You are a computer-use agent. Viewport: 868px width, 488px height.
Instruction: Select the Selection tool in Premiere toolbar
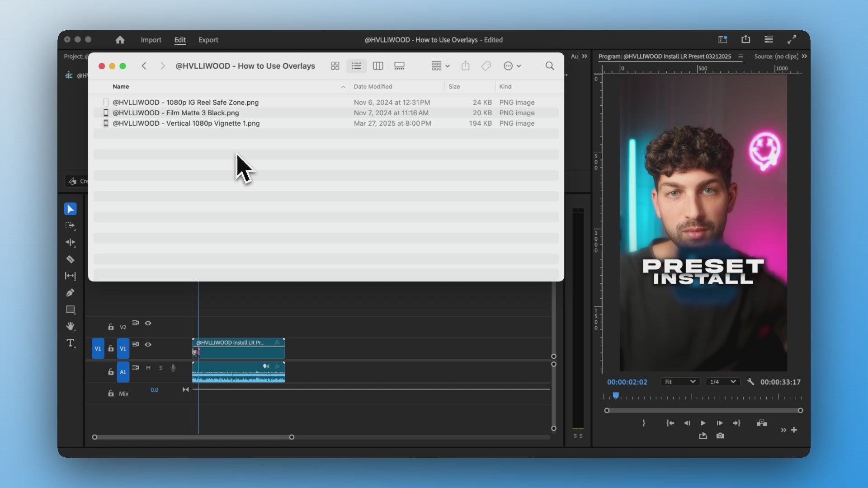click(70, 209)
